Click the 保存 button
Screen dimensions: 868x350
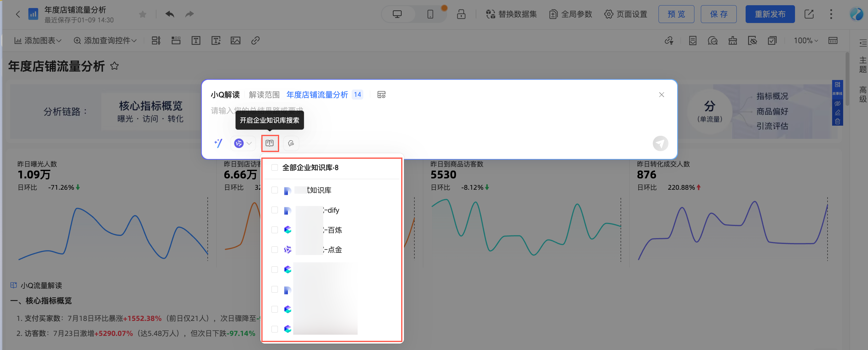click(x=718, y=14)
